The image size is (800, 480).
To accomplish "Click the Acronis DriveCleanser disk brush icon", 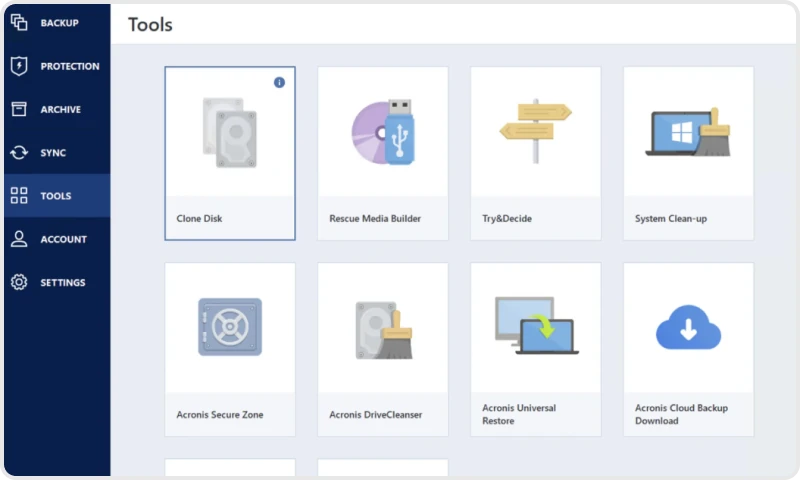I will [x=384, y=330].
